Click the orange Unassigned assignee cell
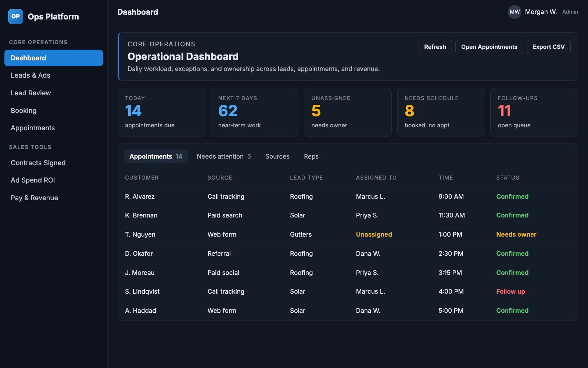The width and height of the screenshot is (588, 368). tap(374, 234)
